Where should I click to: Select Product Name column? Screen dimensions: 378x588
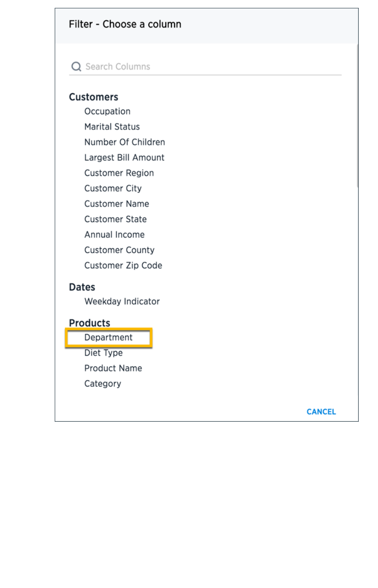tap(113, 368)
